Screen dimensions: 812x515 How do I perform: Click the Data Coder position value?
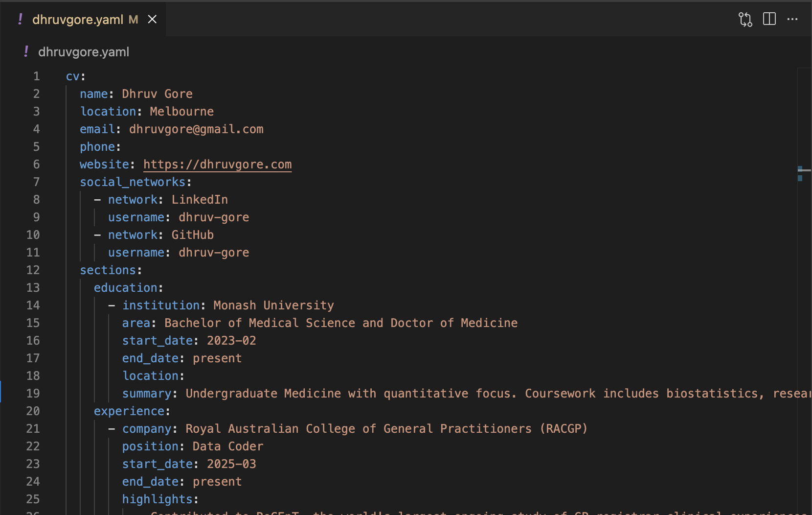(227, 446)
